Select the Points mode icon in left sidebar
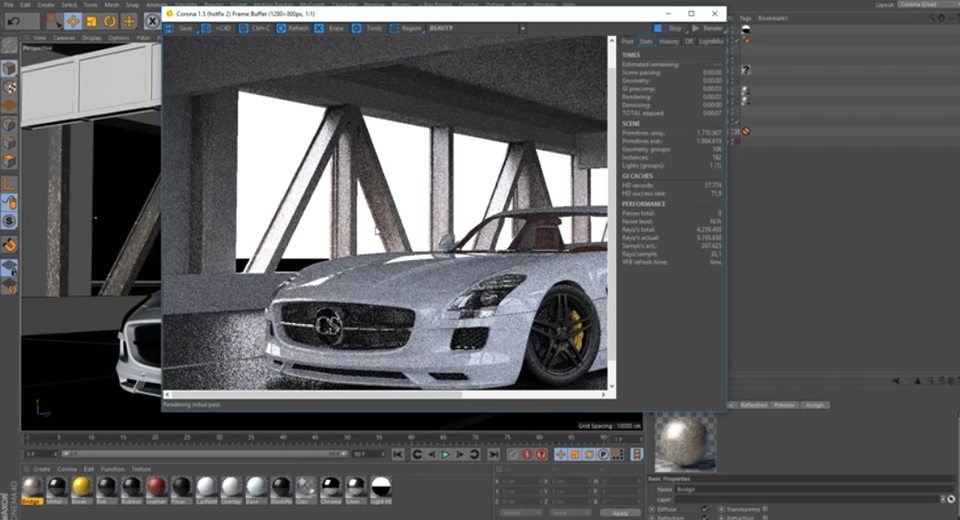 coord(9,124)
